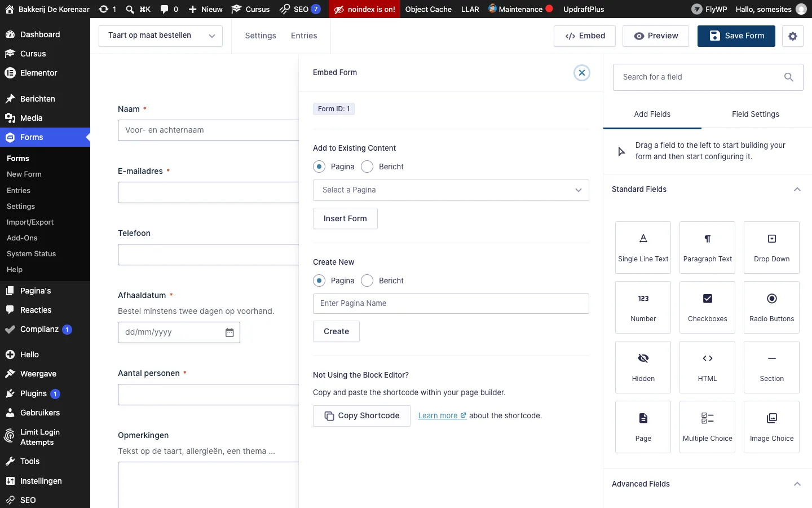Open the admin bar search icon
The image size is (812, 508).
click(x=138, y=9)
